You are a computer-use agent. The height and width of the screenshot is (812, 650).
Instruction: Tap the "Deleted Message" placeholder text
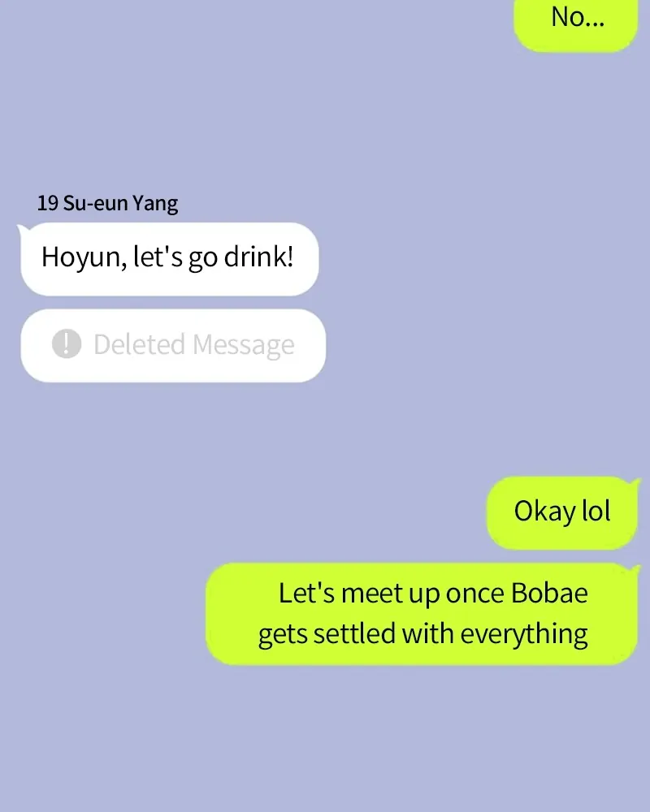[194, 345]
